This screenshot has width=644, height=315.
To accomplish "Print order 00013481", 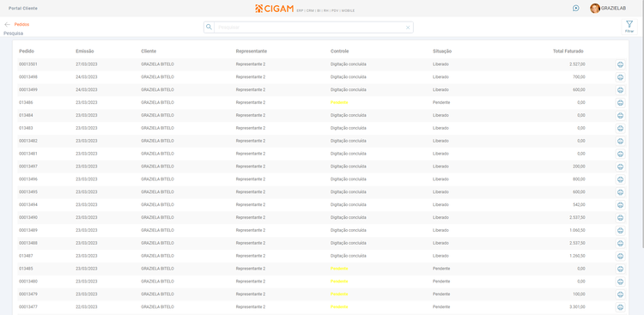I will 620,154.
